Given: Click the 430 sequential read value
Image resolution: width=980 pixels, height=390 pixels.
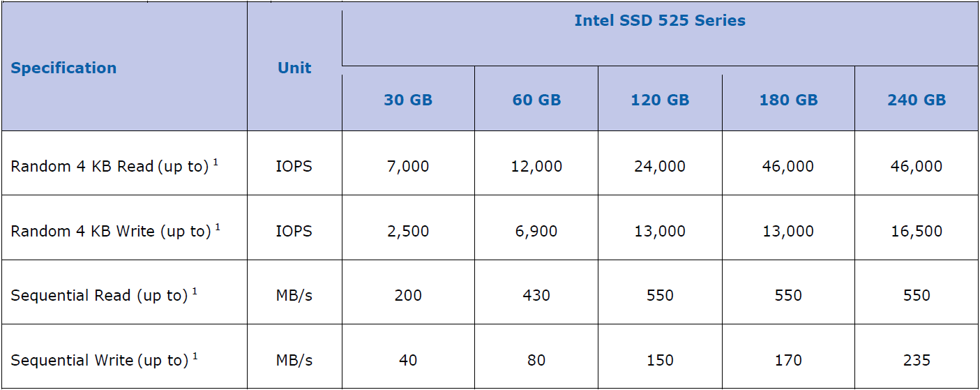Looking at the screenshot, I should point(536,296).
